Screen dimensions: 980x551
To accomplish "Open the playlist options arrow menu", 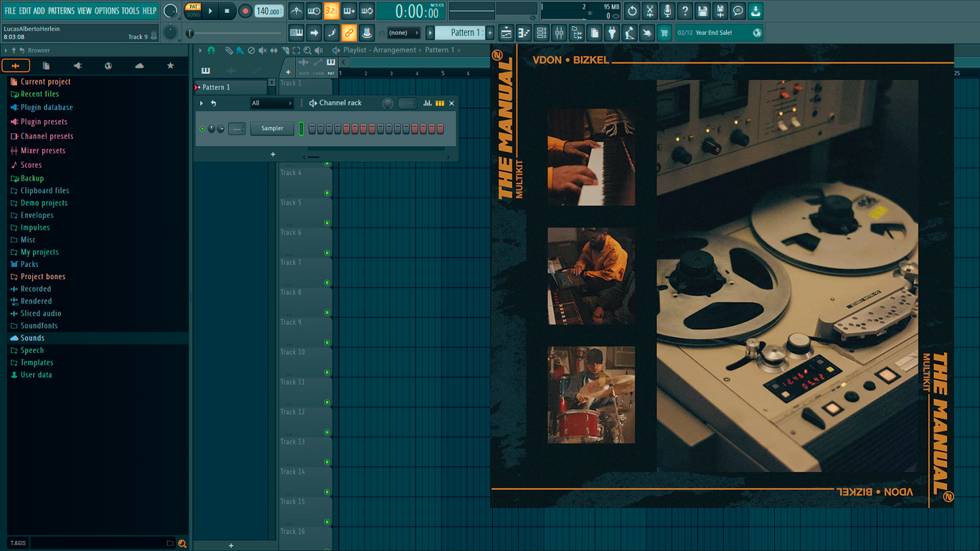I will 200,50.
